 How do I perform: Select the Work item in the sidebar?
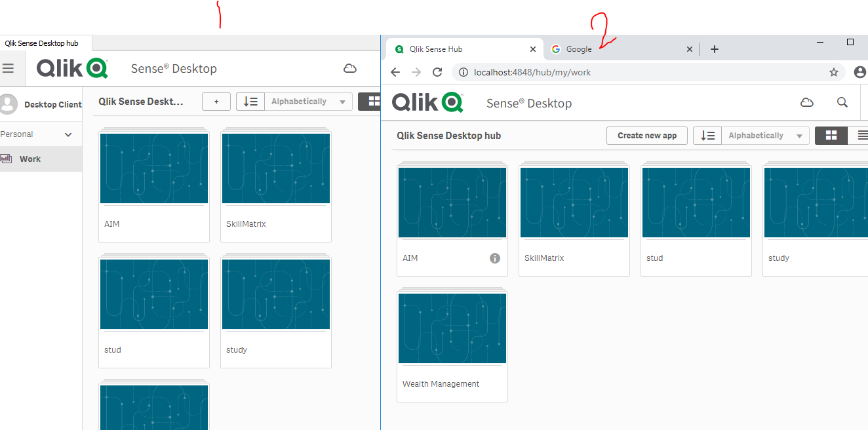tap(41, 159)
